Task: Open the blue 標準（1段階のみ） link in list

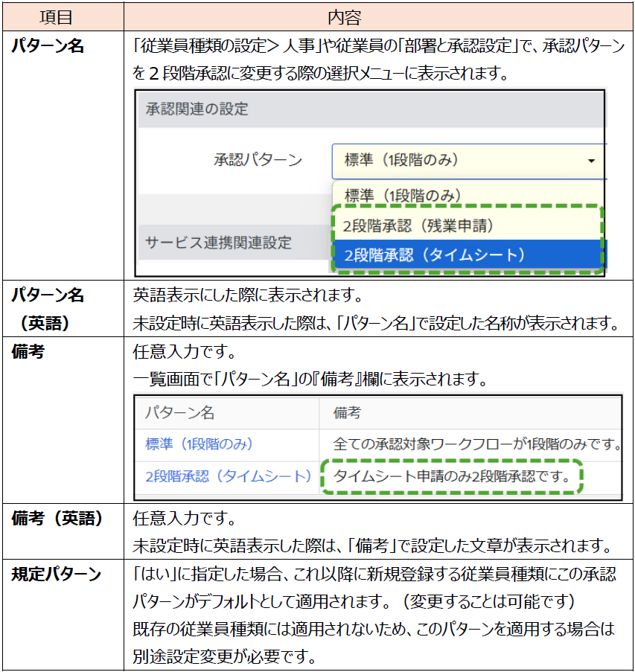Action: coord(200,444)
